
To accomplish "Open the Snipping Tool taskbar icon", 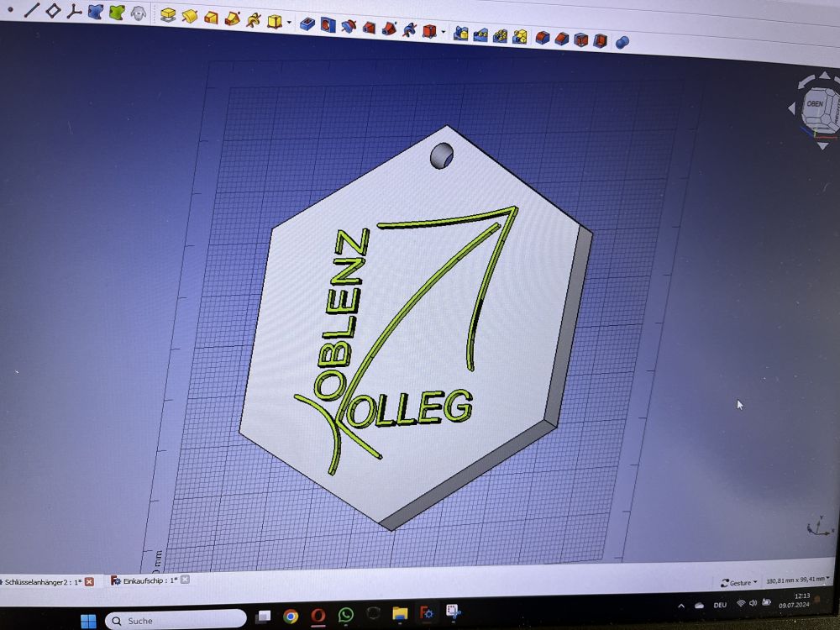I will click(454, 612).
